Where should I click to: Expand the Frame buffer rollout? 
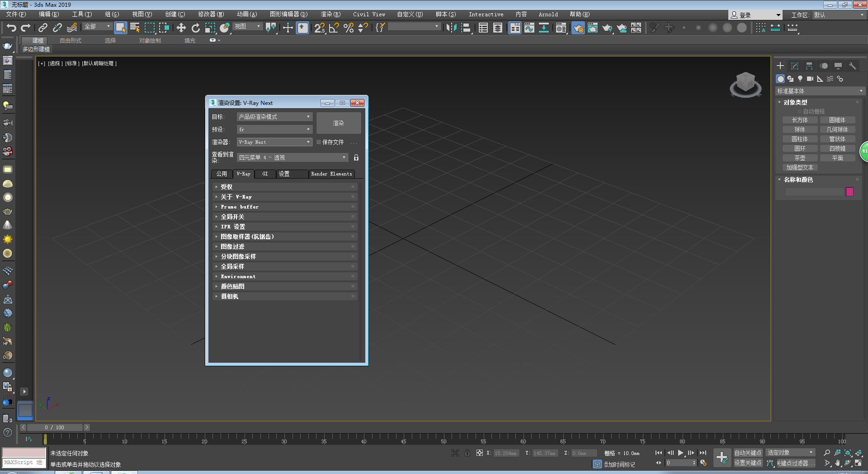[x=285, y=207]
